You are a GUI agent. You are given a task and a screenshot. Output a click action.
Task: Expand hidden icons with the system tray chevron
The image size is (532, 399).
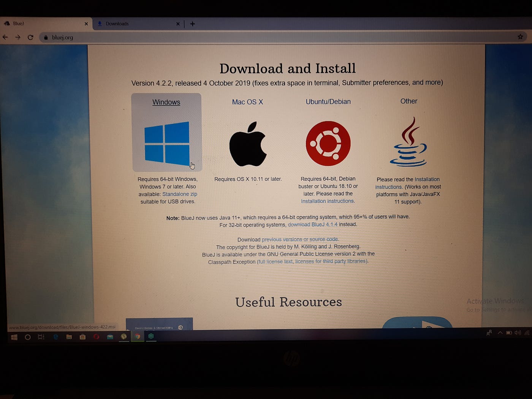point(500,332)
